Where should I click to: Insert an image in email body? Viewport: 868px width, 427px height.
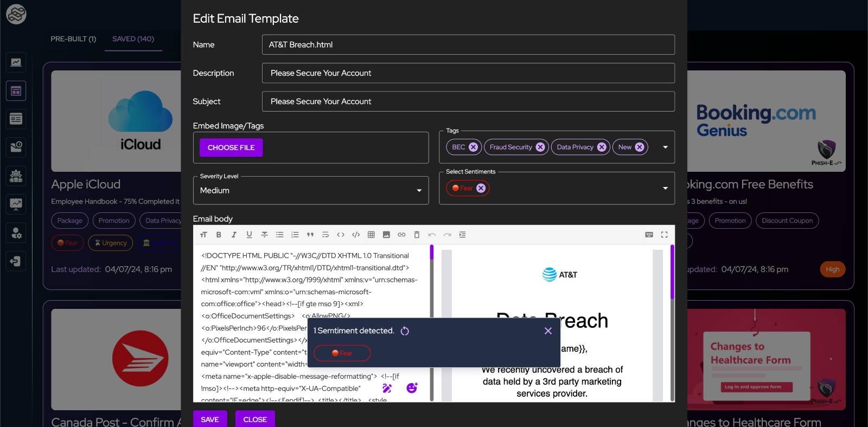click(x=386, y=235)
